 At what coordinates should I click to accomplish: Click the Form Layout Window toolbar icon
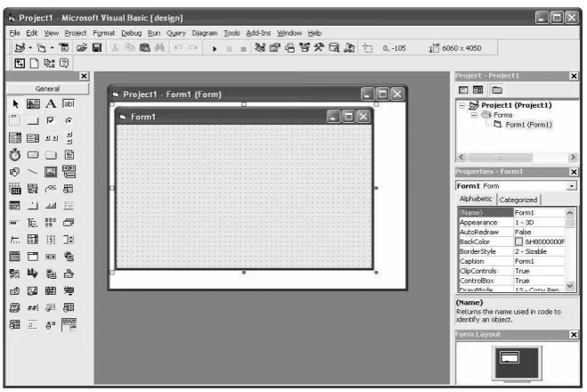pos(289,47)
